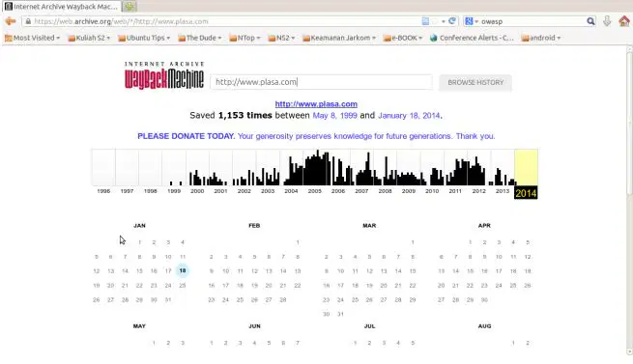Click the reload page icon
Image resolution: width=633 pixels, height=364 pixels.
click(x=452, y=21)
